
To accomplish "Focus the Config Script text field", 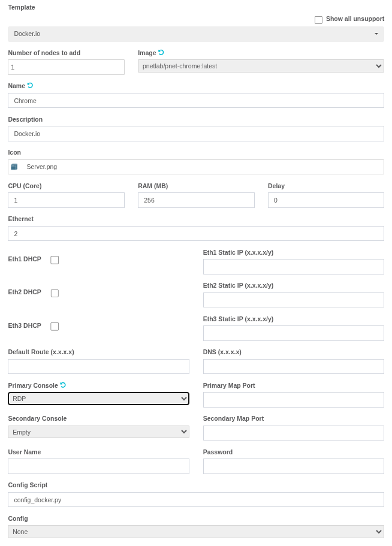I will coord(196,500).
